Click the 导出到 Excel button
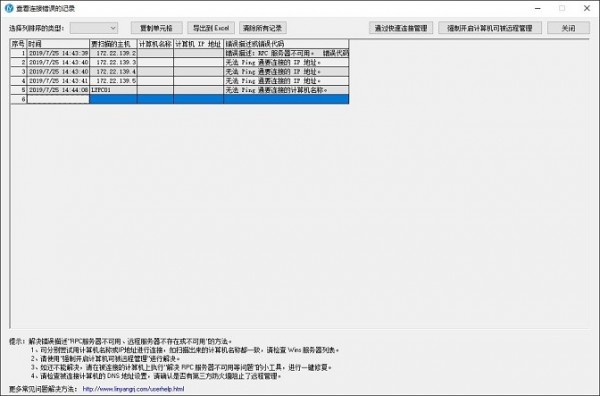 point(211,28)
